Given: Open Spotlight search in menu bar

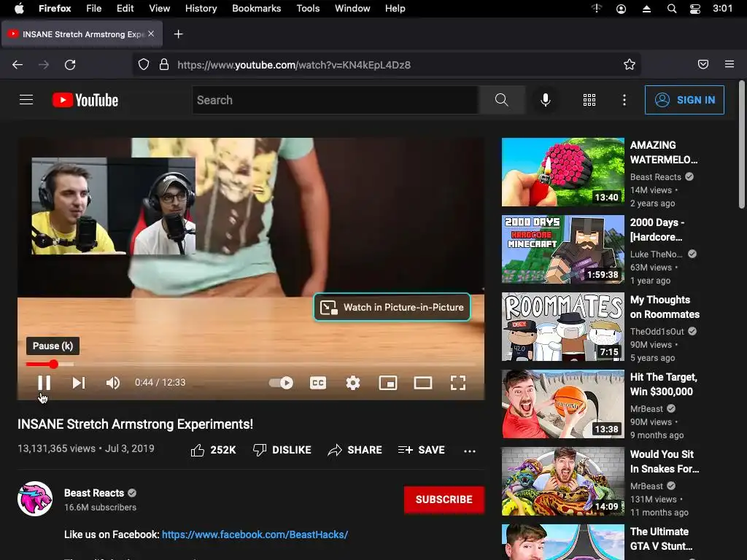Looking at the screenshot, I should point(672,9).
